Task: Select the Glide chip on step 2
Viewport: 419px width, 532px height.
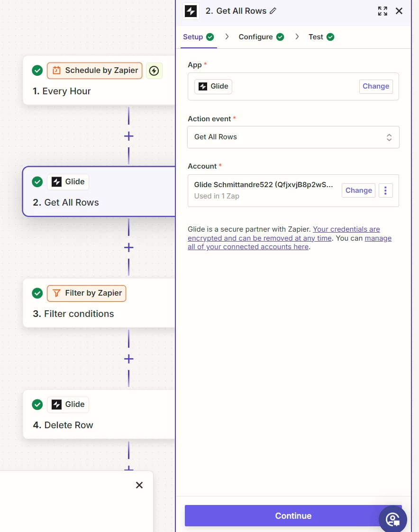Action: (x=68, y=182)
